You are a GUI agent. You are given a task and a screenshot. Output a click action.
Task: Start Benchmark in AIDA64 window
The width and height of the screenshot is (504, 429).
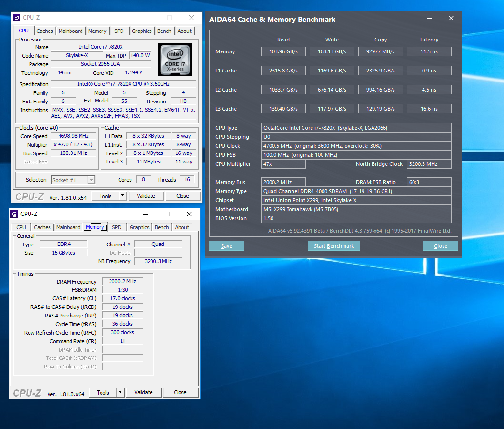pos(334,246)
